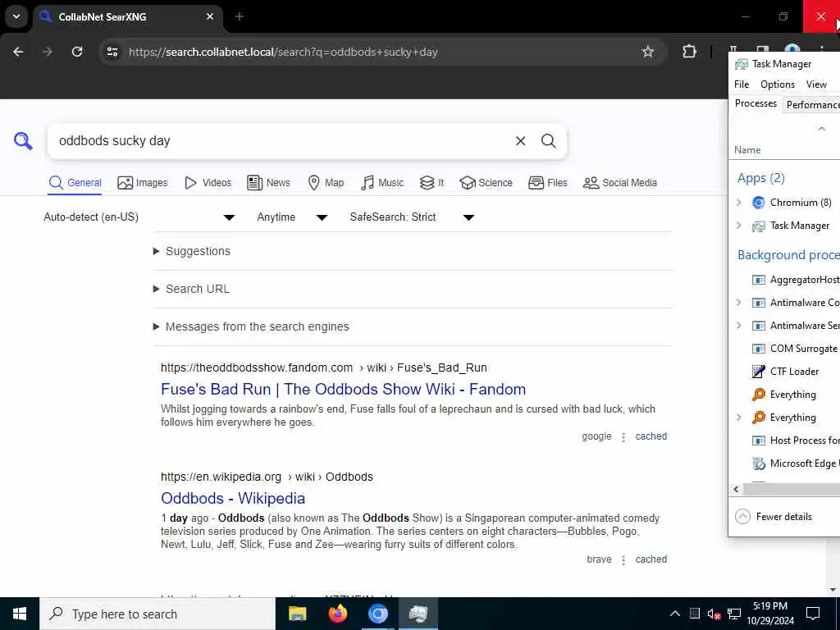
Task: Submit search with the magnifier button
Action: (548, 141)
